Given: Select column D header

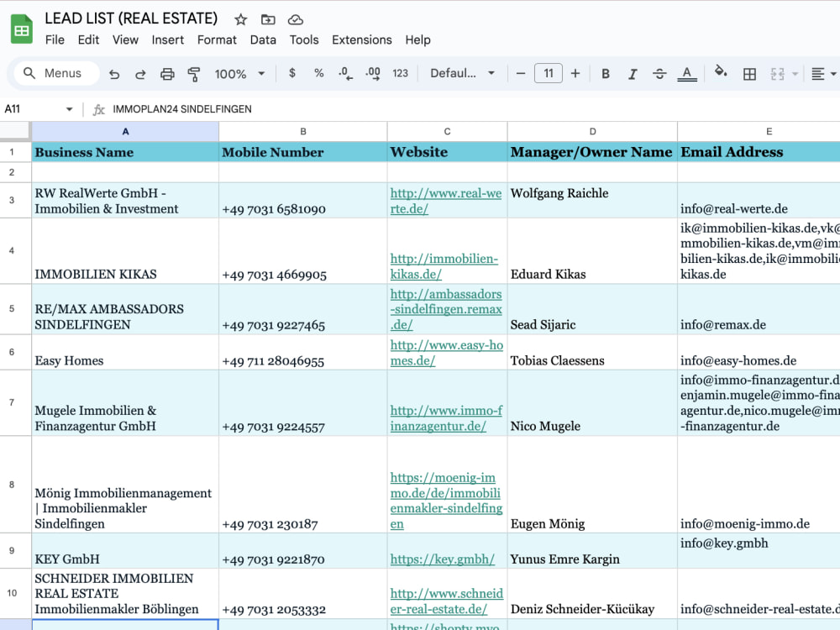Looking at the screenshot, I should tap(592, 132).
